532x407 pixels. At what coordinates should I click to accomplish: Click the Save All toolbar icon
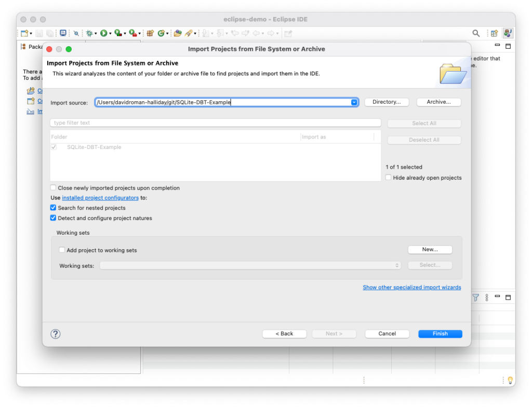tap(50, 33)
